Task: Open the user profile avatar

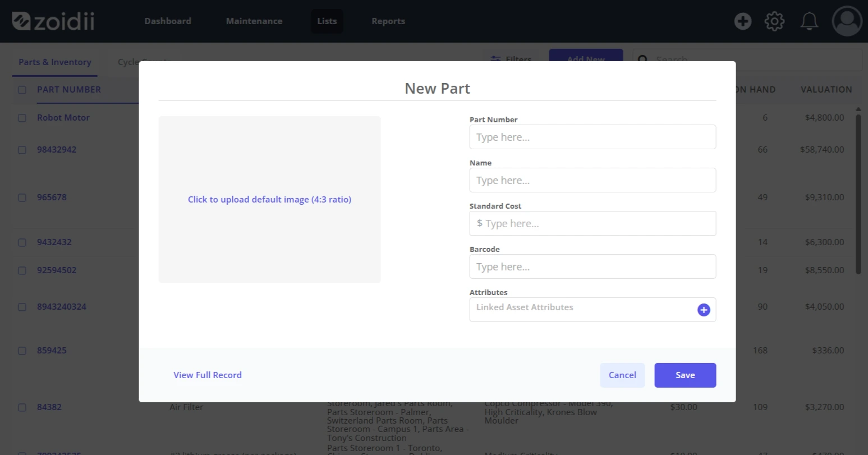Action: click(847, 21)
